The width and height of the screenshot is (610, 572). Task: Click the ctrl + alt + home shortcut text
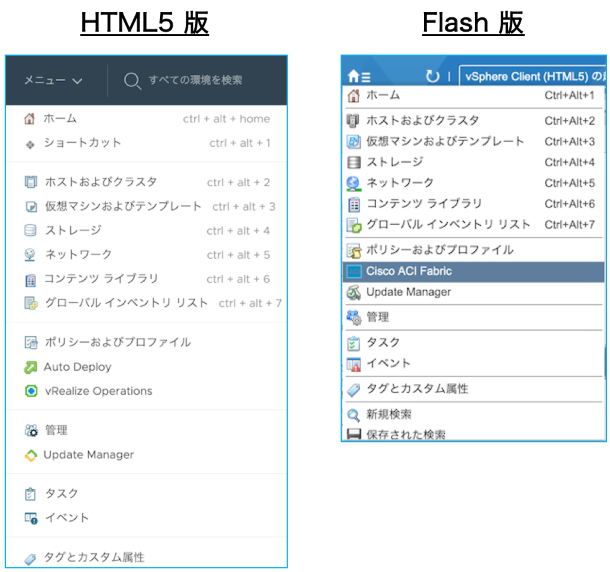point(226,119)
